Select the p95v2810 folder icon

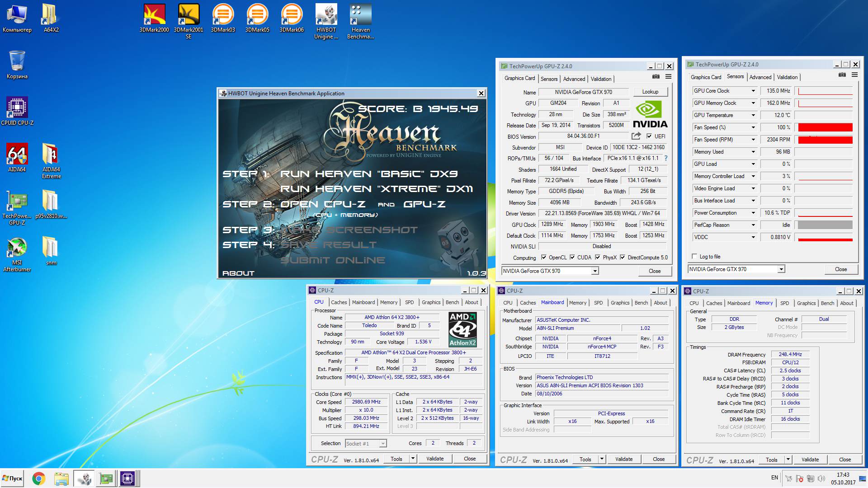coord(51,204)
